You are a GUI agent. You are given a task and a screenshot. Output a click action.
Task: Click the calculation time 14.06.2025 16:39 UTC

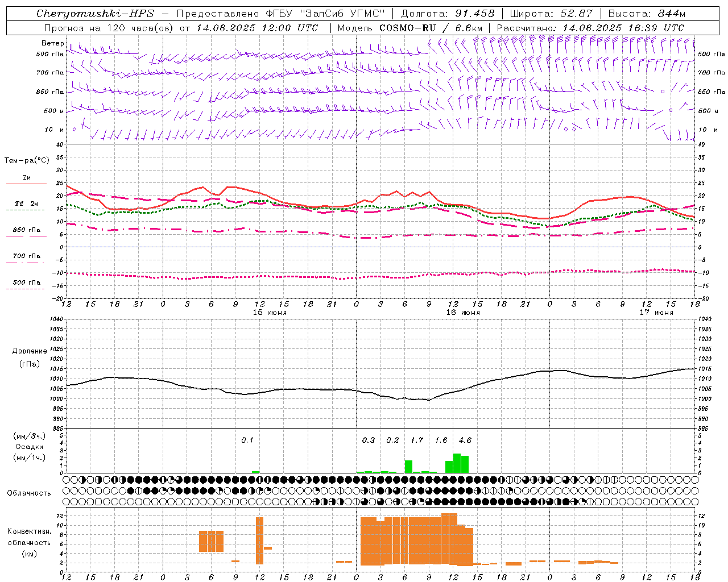(623, 28)
